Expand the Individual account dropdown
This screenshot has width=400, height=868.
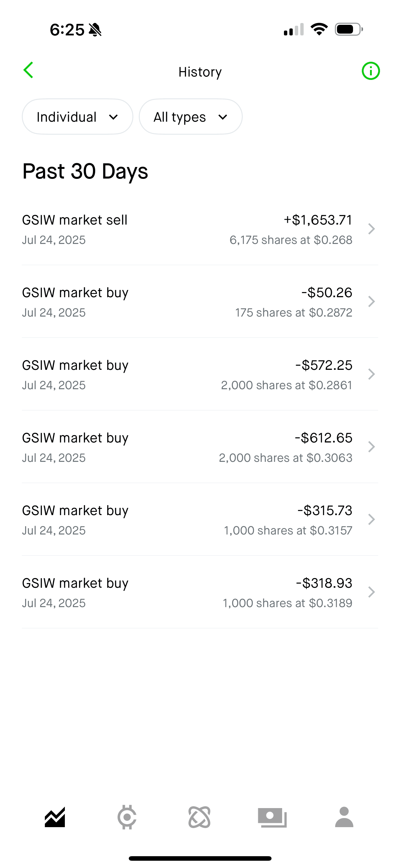coord(78,117)
